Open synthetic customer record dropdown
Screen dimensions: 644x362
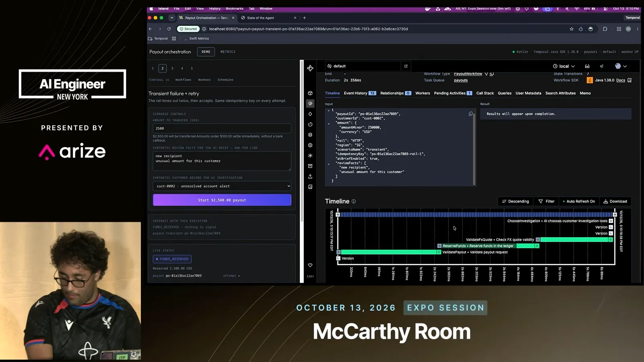point(222,186)
